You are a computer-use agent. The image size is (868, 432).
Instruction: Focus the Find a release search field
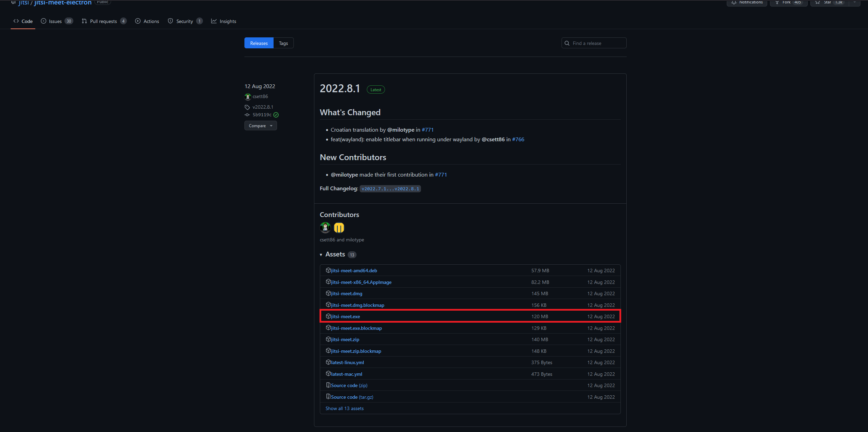[x=594, y=43]
